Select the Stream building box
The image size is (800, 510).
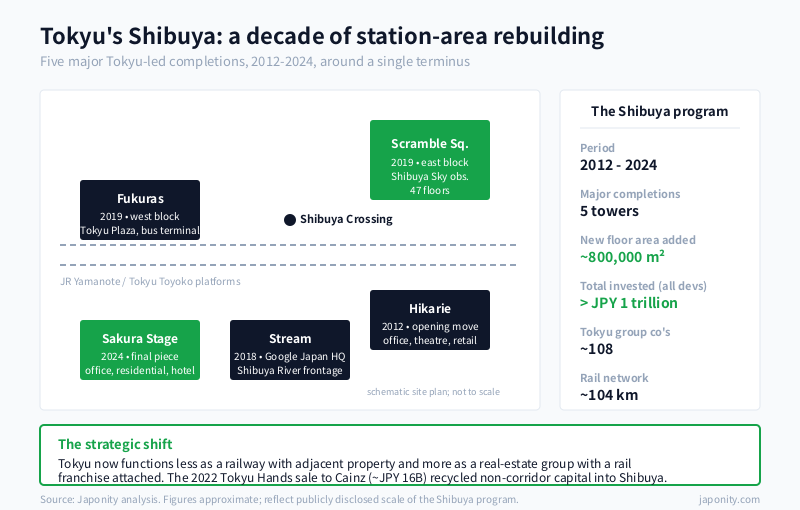[x=290, y=350]
